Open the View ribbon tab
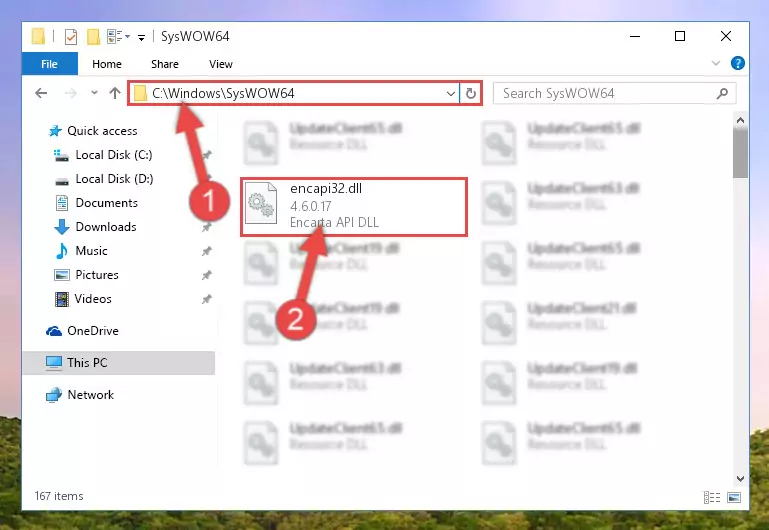The image size is (769, 530). pos(221,64)
